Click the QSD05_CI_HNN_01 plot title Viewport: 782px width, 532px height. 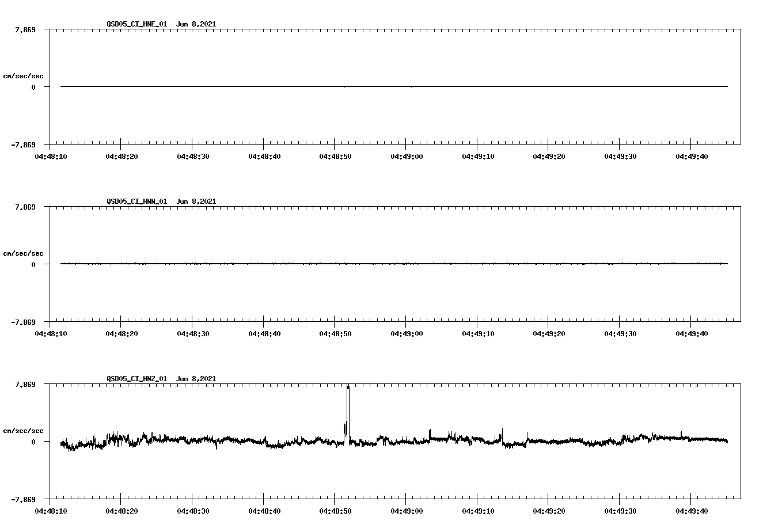click(x=161, y=201)
